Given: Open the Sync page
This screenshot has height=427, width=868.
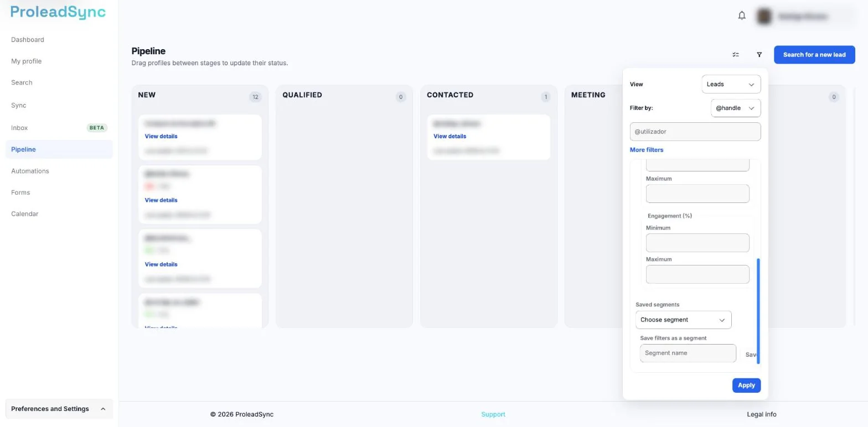Looking at the screenshot, I should coord(18,105).
